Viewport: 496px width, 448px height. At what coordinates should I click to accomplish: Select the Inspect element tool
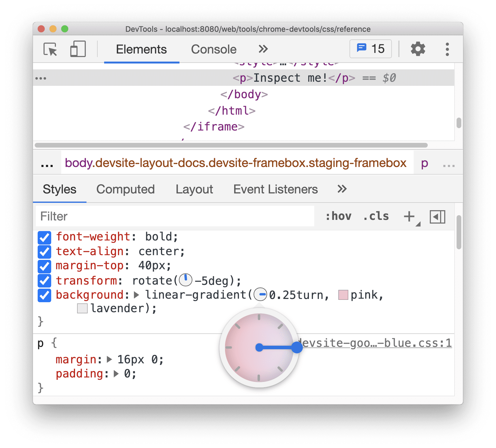[50, 49]
